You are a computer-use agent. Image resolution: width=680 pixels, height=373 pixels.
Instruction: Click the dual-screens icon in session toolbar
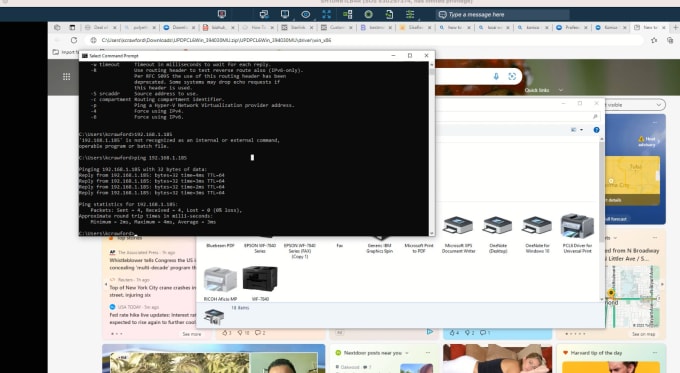264,14
